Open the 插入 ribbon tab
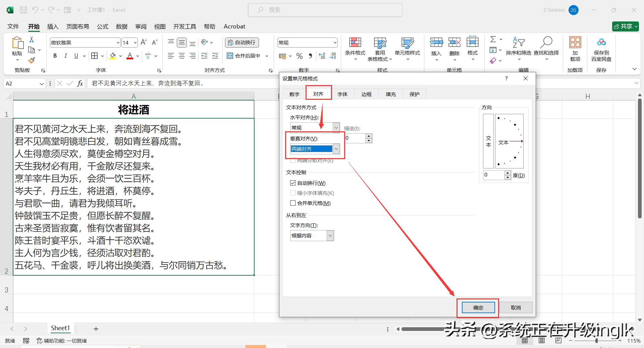 [x=52, y=26]
